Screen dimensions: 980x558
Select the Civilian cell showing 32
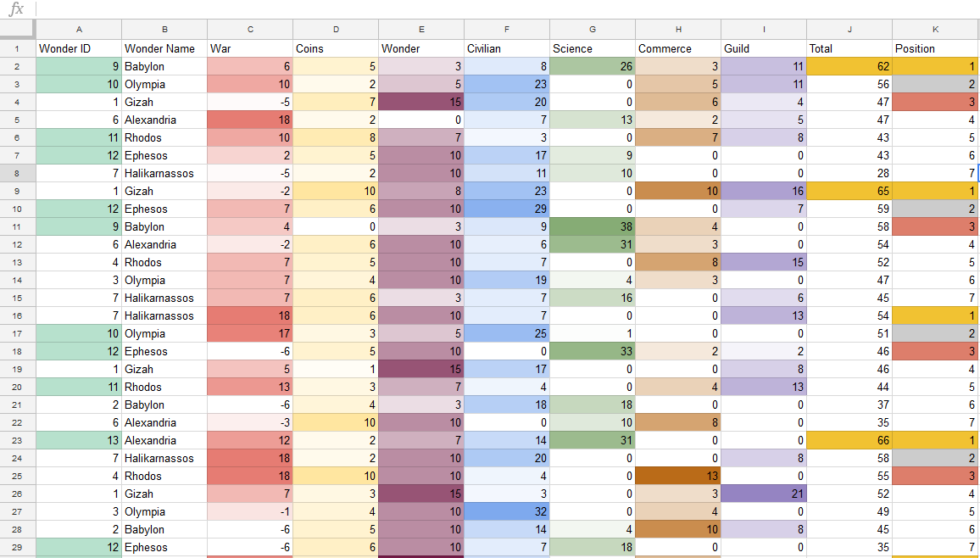pos(507,511)
